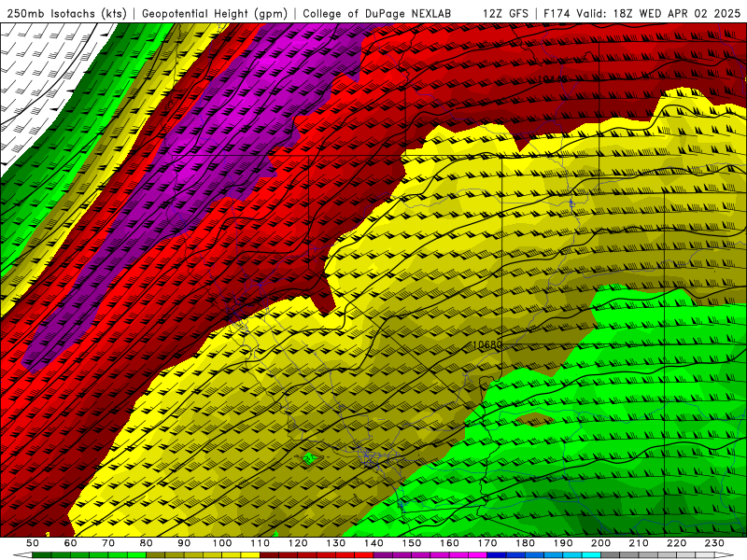Select the "18Z WED APR 02 2025" valid time

point(677,13)
